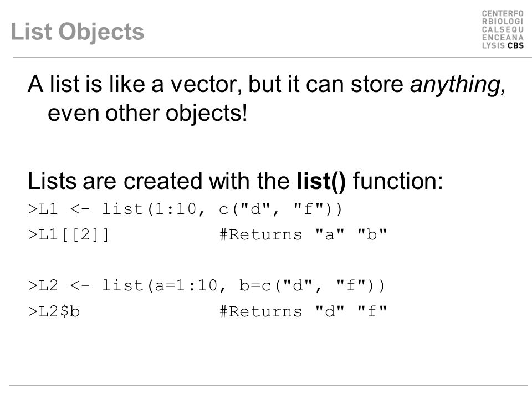This screenshot has height=399, width=532.
Task: Click the c("d", "f") in first code line
Action: [x=280, y=209]
